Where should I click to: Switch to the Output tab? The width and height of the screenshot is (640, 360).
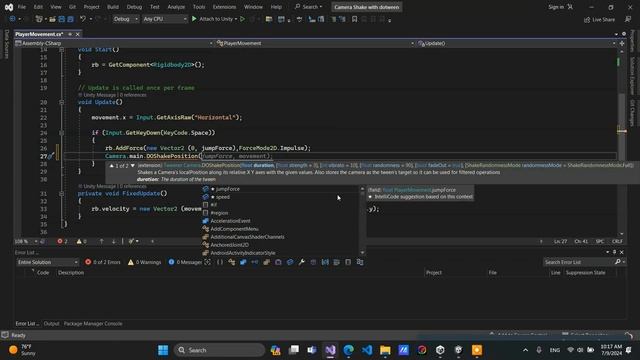pyautogui.click(x=51, y=324)
